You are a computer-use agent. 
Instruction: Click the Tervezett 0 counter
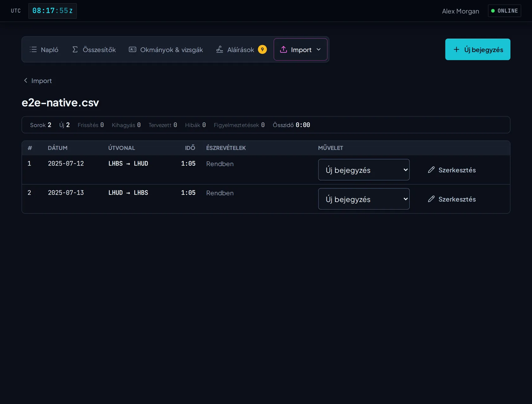pyautogui.click(x=163, y=125)
